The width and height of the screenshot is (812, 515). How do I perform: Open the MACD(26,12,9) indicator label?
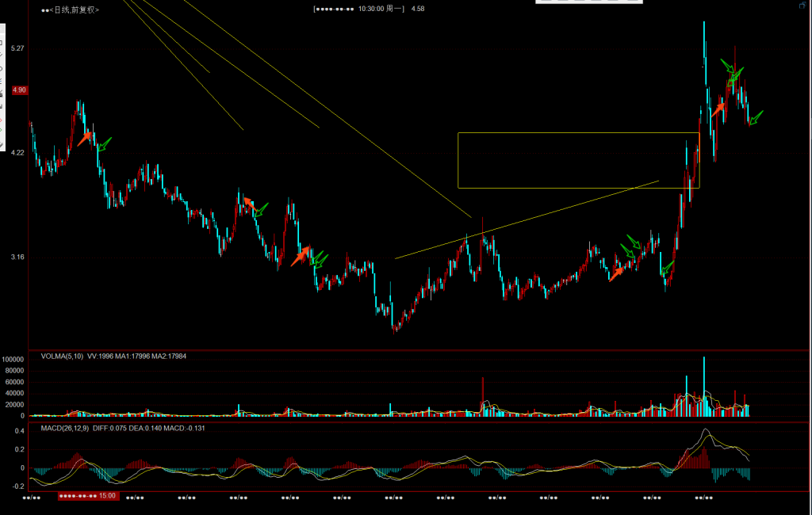[x=64, y=429]
